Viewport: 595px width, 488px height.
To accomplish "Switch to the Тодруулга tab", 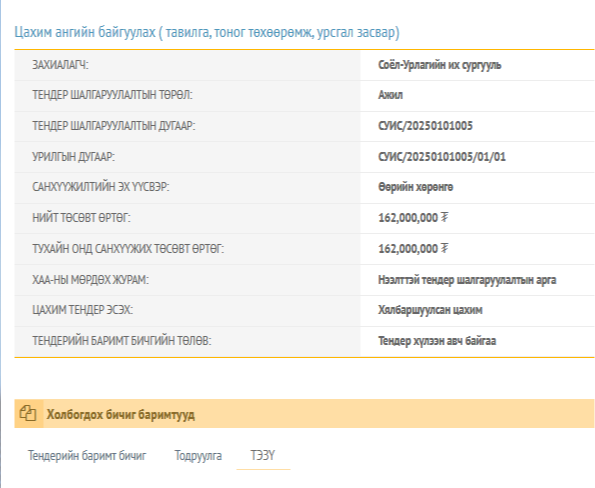I will 198,455.
